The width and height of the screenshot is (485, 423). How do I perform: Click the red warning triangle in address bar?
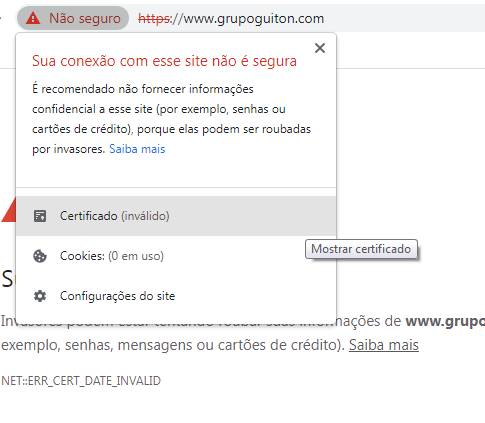tap(33, 18)
